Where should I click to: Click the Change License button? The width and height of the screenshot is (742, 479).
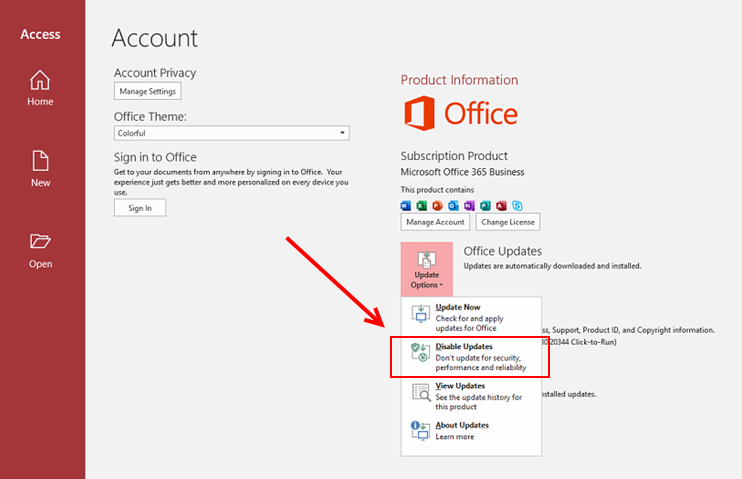click(508, 222)
